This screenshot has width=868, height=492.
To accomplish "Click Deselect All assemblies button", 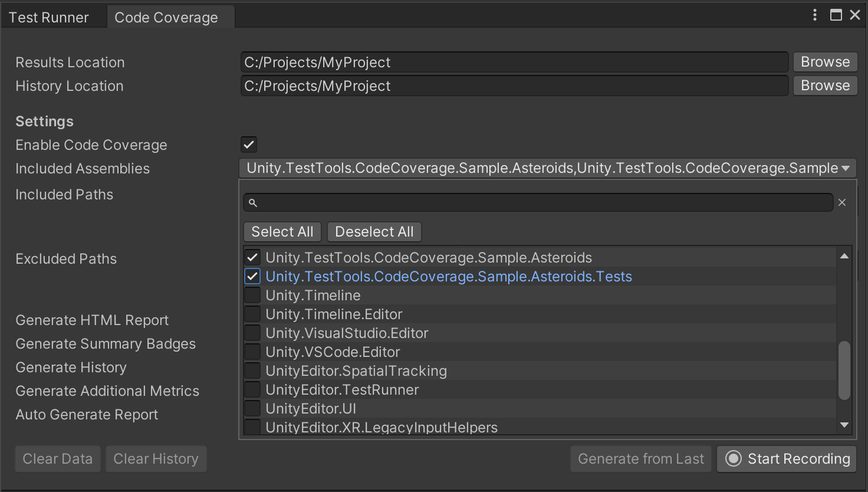I will tap(374, 232).
